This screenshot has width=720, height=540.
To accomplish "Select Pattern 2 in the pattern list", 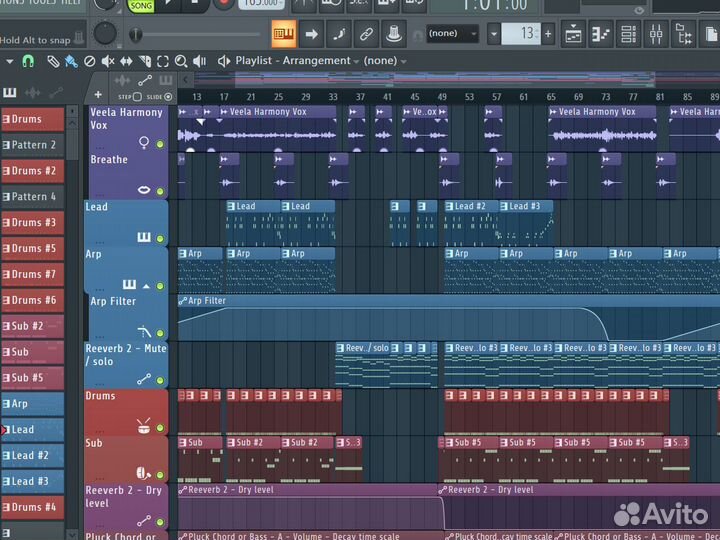I will coord(33,145).
